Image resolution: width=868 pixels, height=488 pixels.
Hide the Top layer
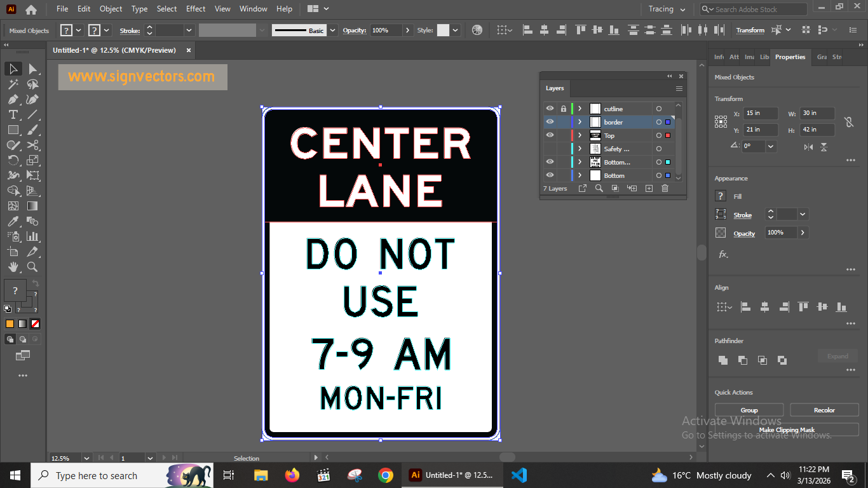[x=550, y=135]
